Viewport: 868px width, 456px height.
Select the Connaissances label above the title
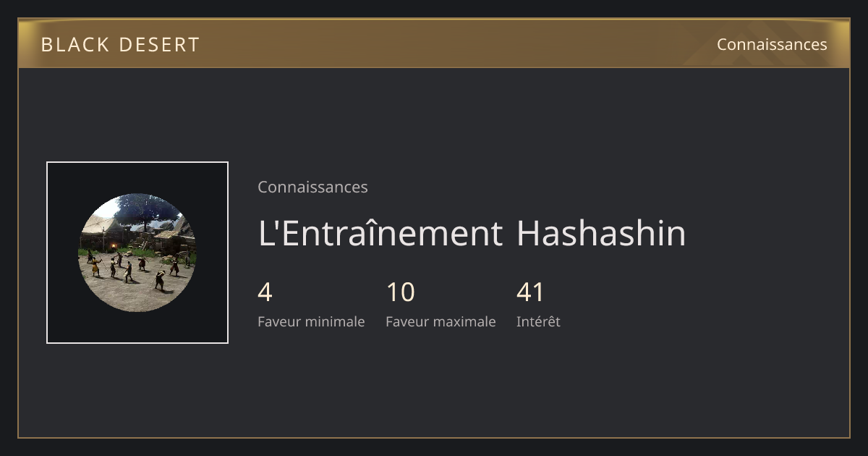coord(312,187)
